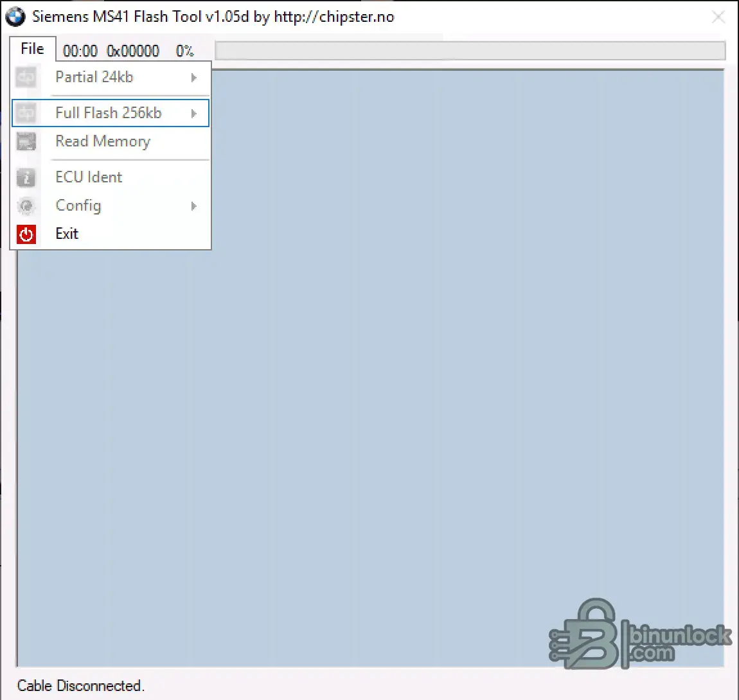
Task: Expand the Partial 24kb submenu arrow
Action: coord(193,78)
